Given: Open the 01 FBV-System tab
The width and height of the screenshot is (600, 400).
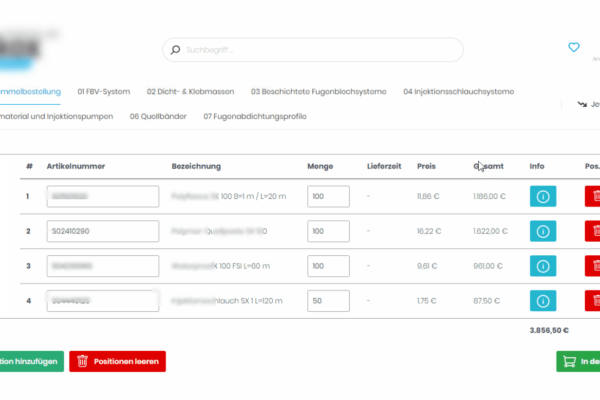Looking at the screenshot, I should click(104, 92).
